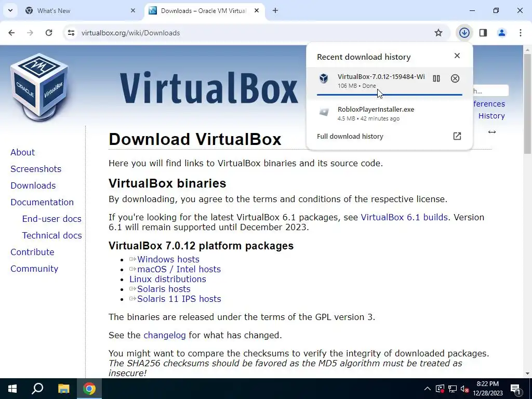Image resolution: width=532 pixels, height=399 pixels.
Task: Toggle the Chrome side panel
Action: pos(483,33)
